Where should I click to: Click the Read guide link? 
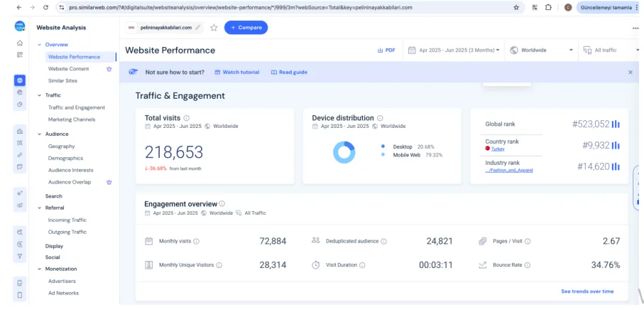(289, 72)
